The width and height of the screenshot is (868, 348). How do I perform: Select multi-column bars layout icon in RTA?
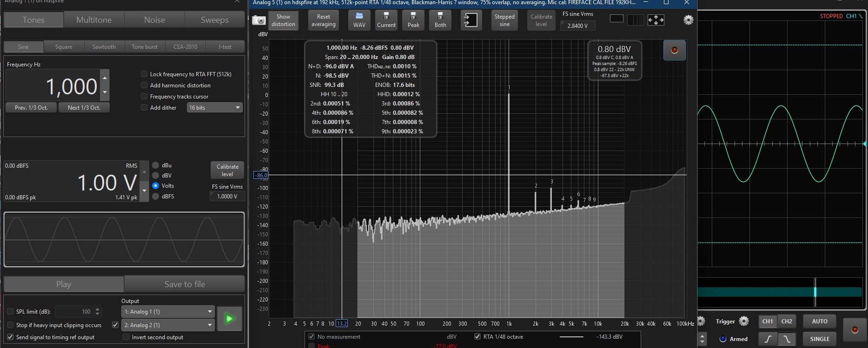click(636, 20)
